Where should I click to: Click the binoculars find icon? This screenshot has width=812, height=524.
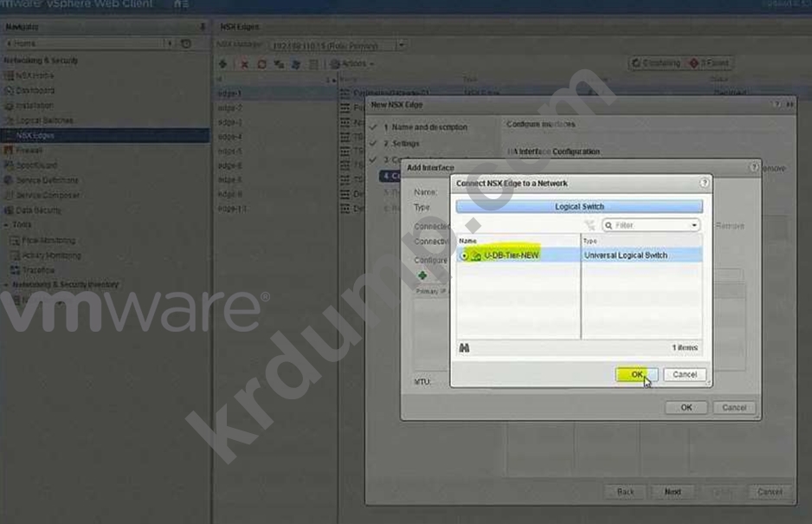(x=464, y=348)
